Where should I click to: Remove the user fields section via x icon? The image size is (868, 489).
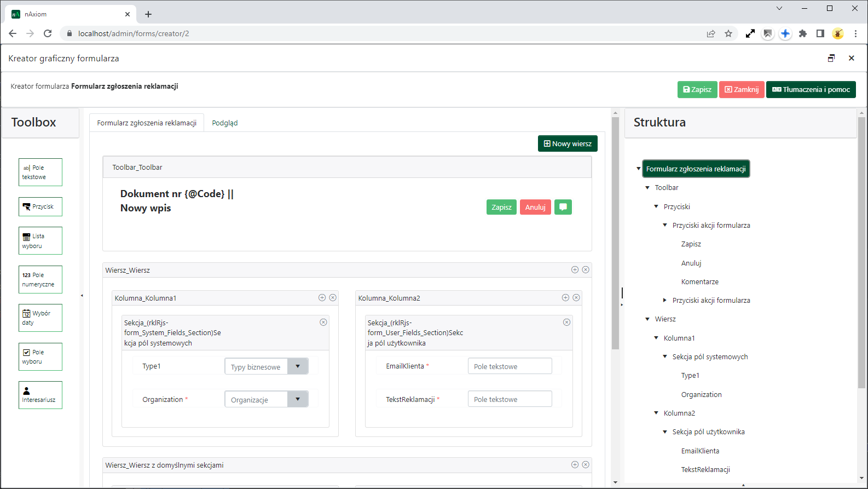pyautogui.click(x=566, y=322)
